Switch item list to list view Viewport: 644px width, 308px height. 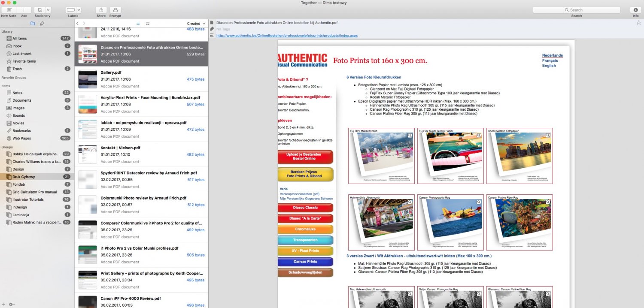tap(138, 23)
